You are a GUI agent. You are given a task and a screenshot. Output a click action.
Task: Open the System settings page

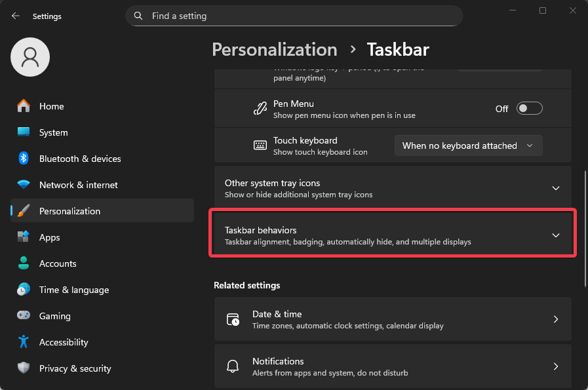coord(53,132)
